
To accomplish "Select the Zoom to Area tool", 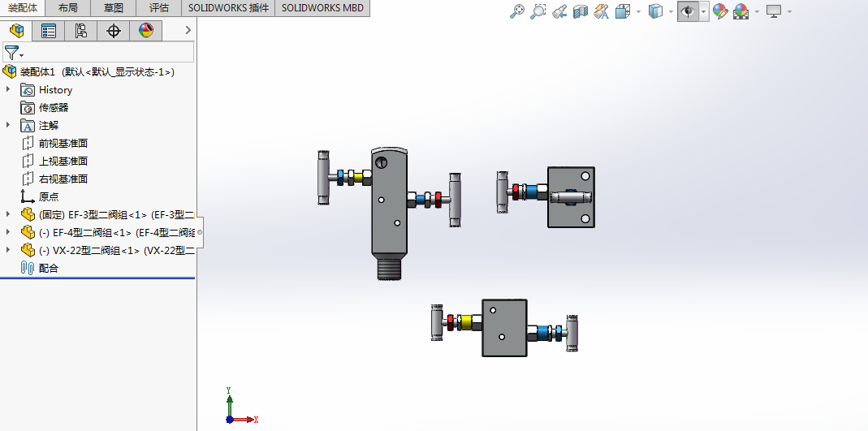I will pos(538,11).
